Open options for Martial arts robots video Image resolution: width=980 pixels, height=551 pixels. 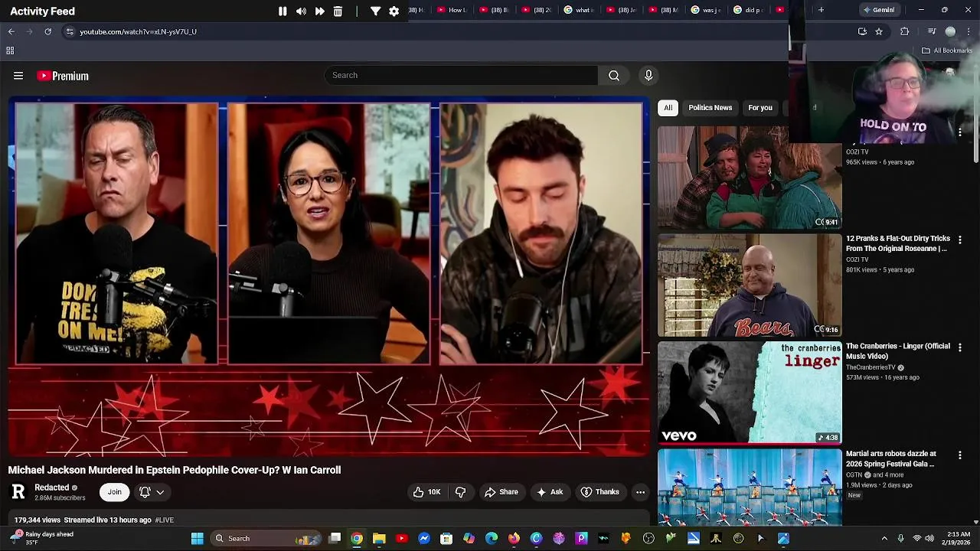[x=960, y=455]
